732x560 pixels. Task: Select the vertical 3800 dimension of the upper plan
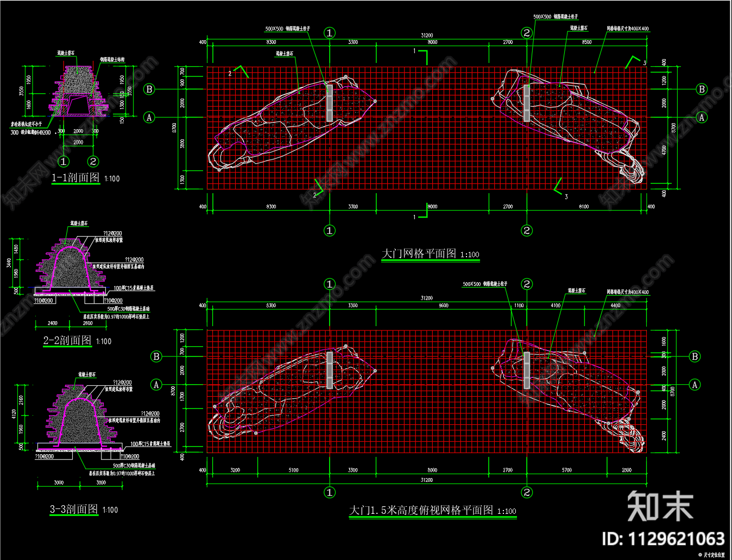pyautogui.click(x=182, y=144)
